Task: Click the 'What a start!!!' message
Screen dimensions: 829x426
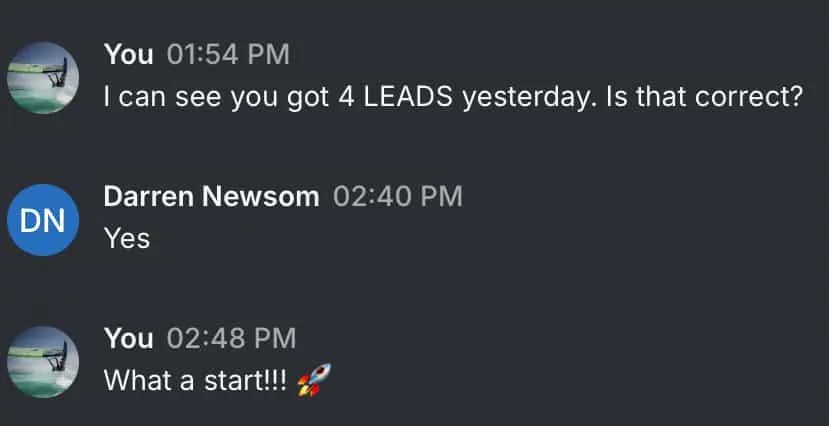Action: click(196, 380)
